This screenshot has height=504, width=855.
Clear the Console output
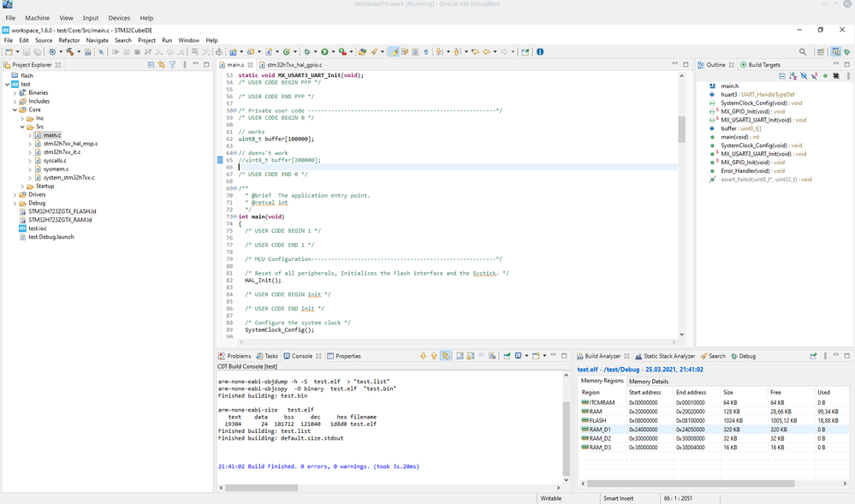(492, 356)
